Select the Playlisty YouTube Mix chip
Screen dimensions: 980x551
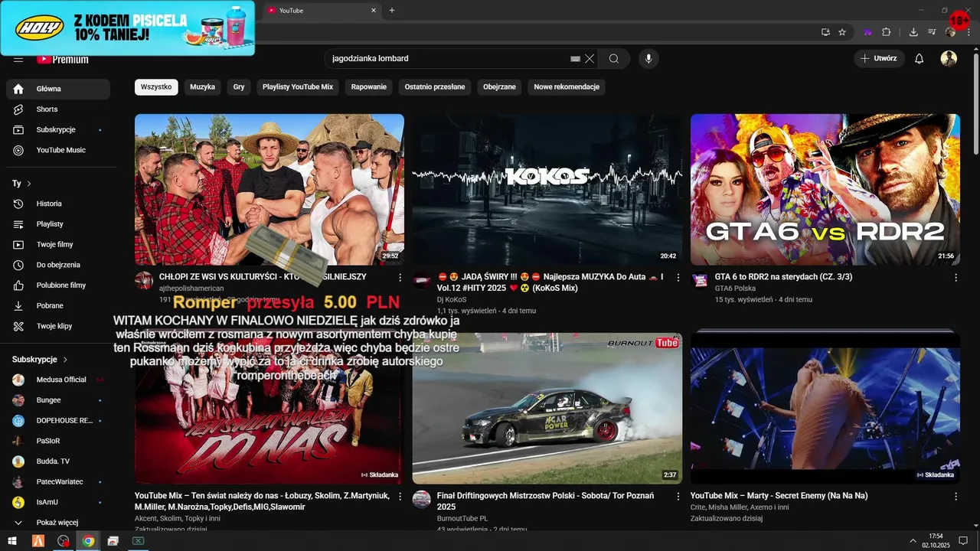[x=298, y=87]
